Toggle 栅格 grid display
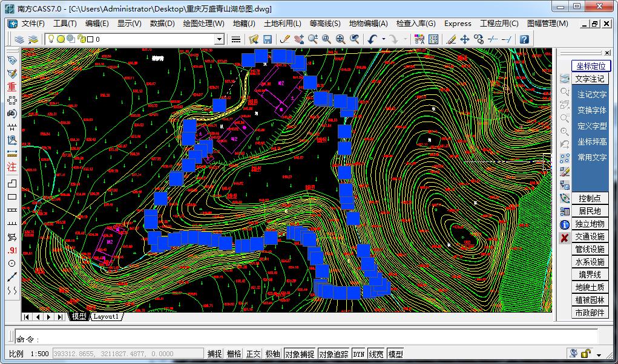 [x=234, y=354]
